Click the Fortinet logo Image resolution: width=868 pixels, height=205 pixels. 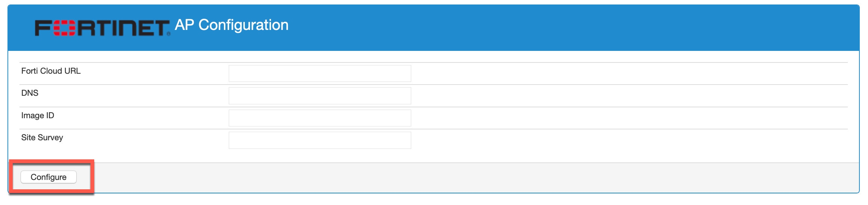(x=102, y=28)
